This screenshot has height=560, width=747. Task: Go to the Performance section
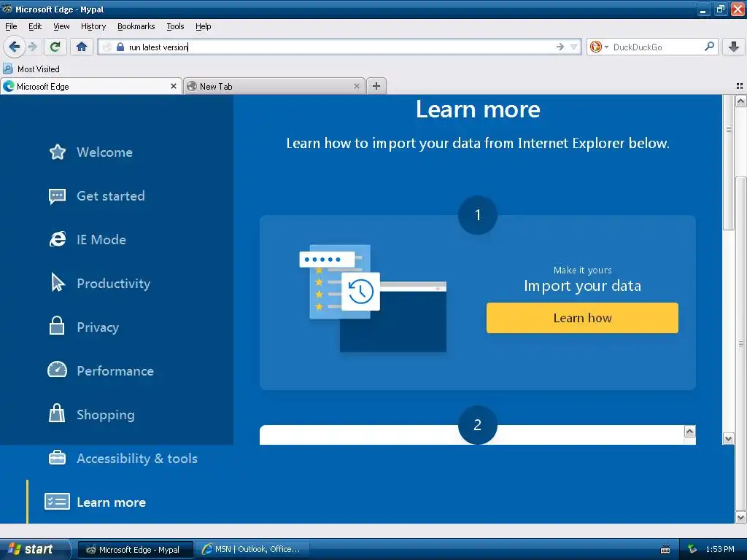(x=115, y=371)
